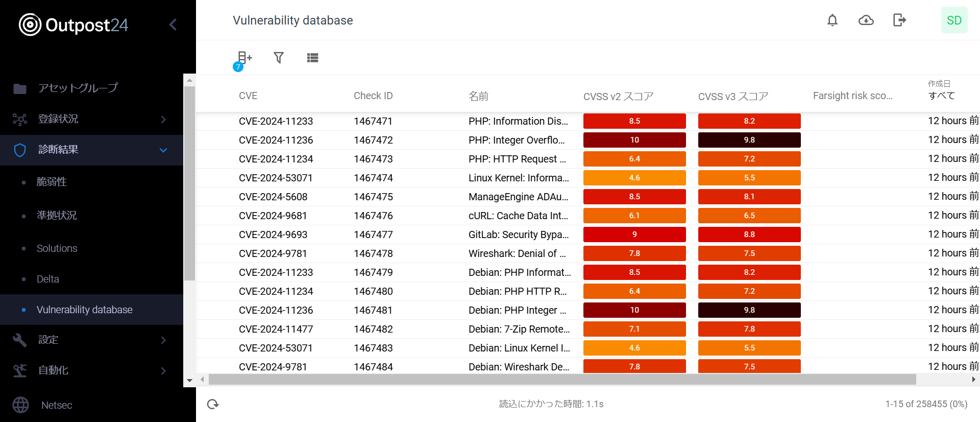The width and height of the screenshot is (980, 422).
Task: Click the 設定 wrench icon
Action: 20,340
